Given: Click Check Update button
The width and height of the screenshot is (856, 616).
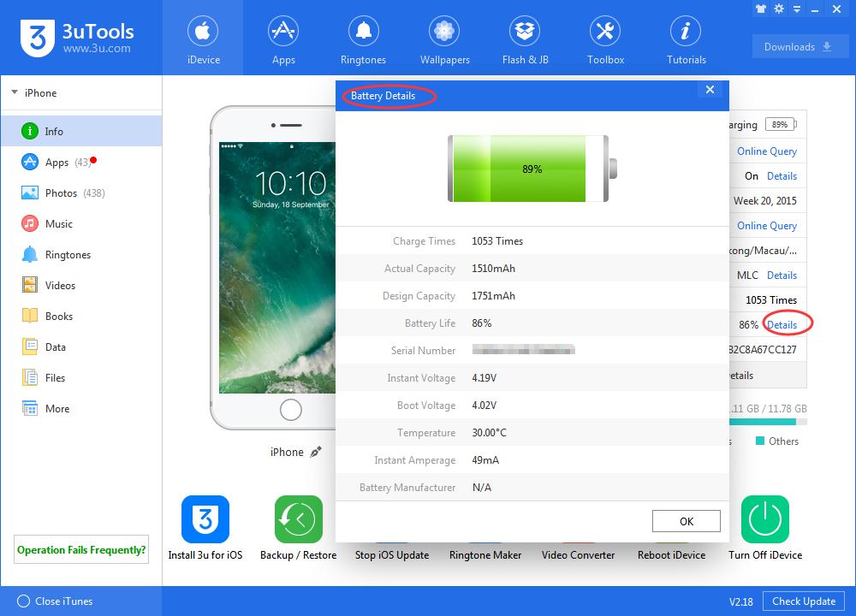Looking at the screenshot, I should coord(804,601).
